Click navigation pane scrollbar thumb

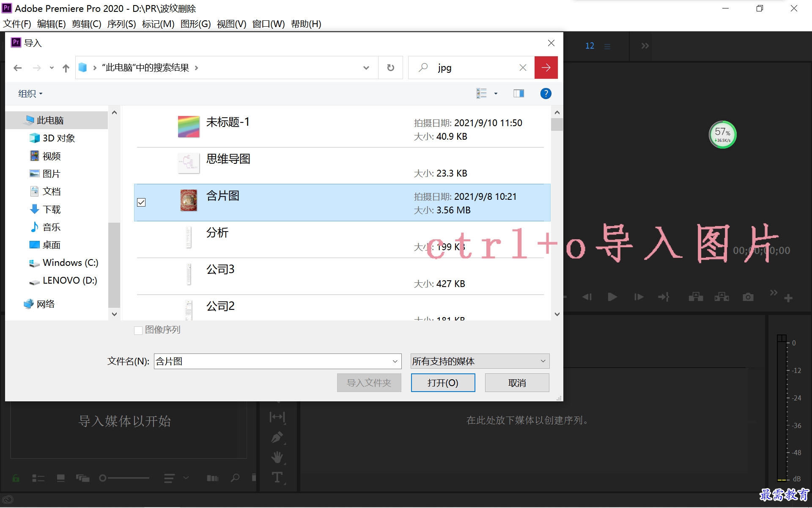coord(114,265)
